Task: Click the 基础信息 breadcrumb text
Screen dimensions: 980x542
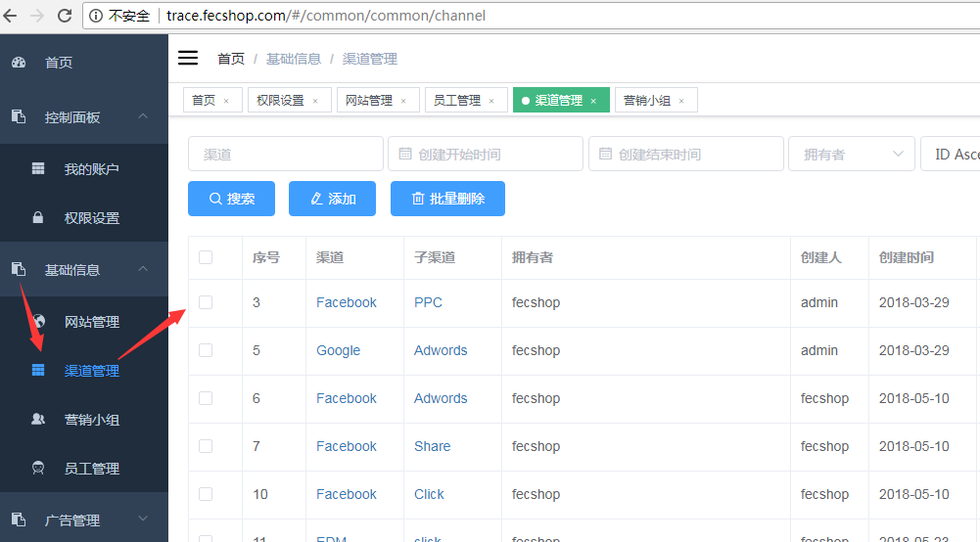Action: coord(293,59)
